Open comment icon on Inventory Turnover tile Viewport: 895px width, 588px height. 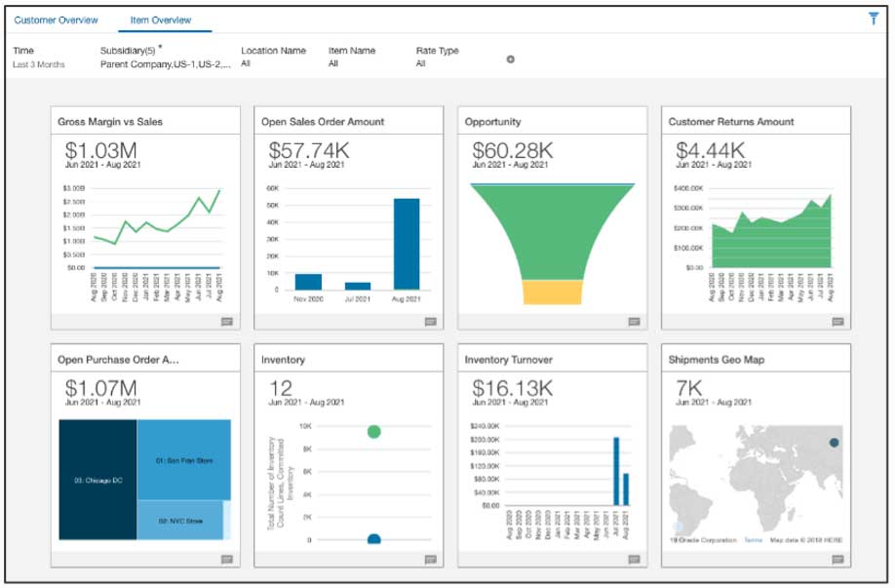coord(634,559)
